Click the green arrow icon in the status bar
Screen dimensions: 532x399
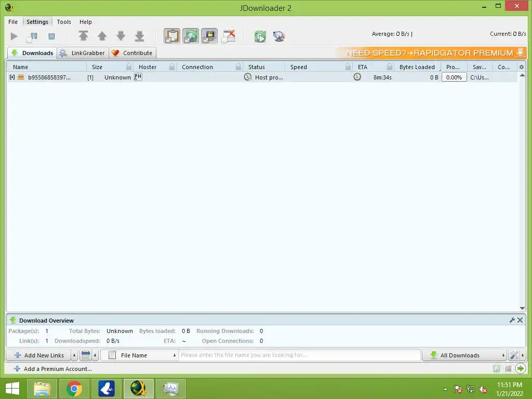tap(521, 368)
